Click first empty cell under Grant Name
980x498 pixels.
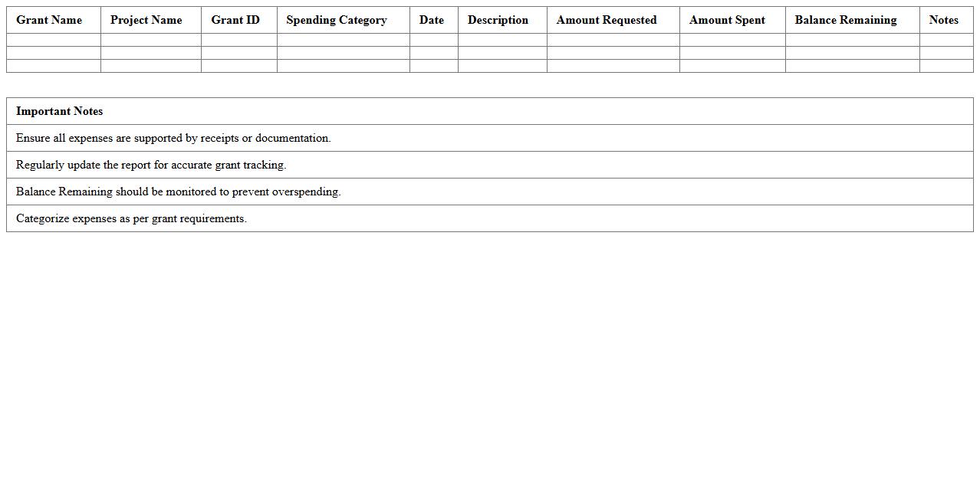[x=54, y=40]
